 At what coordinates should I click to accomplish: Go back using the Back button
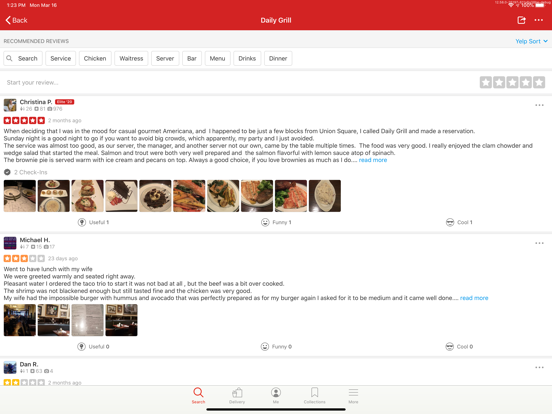pos(17,20)
